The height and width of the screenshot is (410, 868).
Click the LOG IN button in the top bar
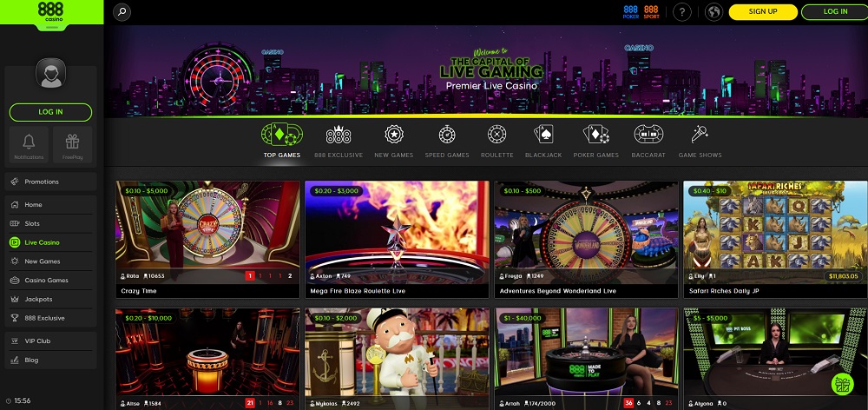[835, 11]
